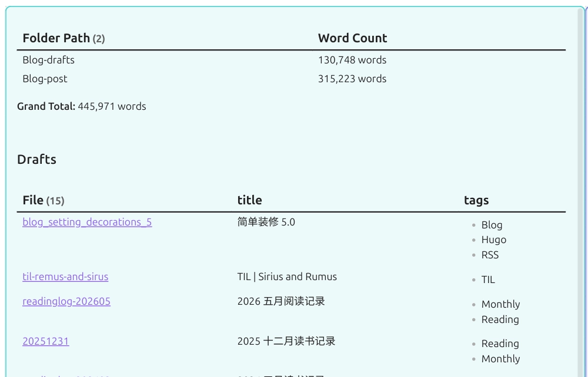Click the vertical scrollbar on the right
The height and width of the screenshot is (377, 588).
tap(582, 191)
